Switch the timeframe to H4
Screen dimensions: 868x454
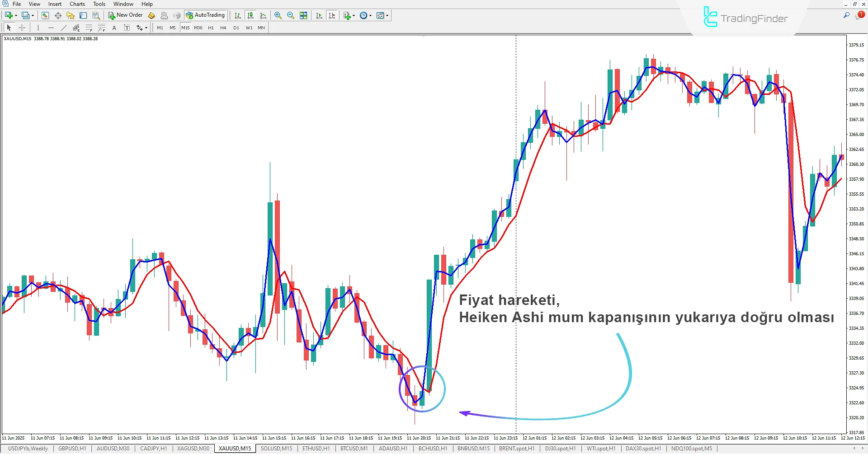coord(223,28)
